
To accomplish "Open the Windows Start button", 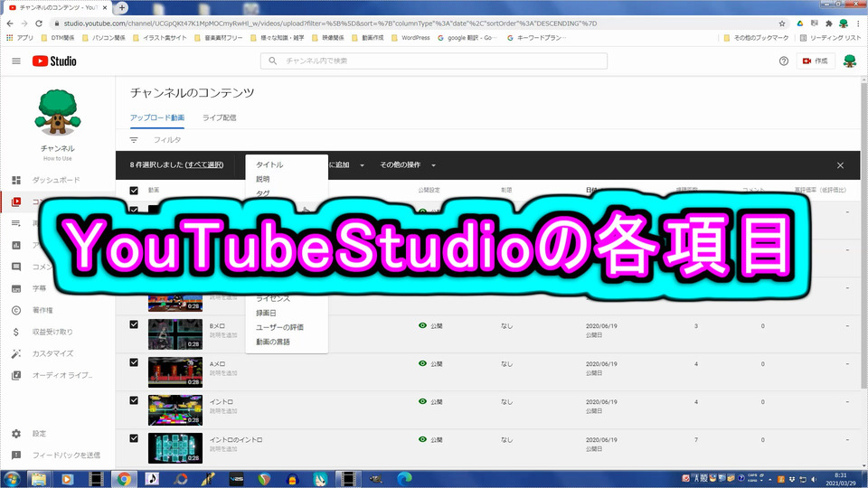I will point(12,479).
